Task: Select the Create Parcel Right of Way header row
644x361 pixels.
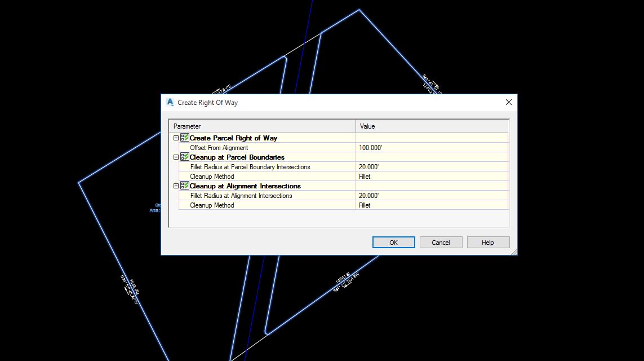Action: (x=242, y=137)
